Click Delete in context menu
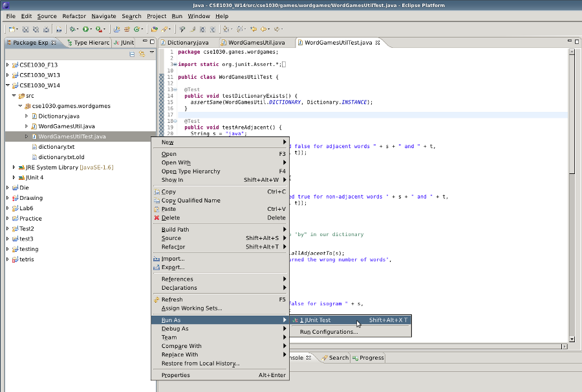 pyautogui.click(x=220, y=218)
